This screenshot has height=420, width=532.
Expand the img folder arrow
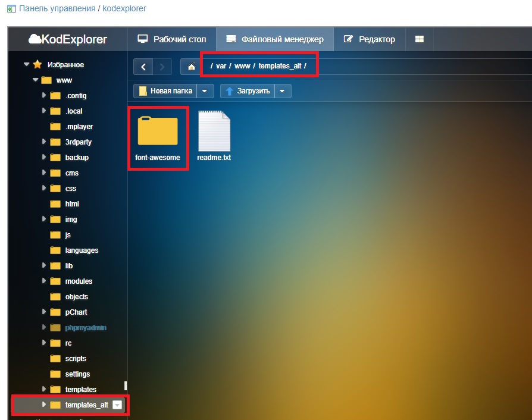[44, 219]
